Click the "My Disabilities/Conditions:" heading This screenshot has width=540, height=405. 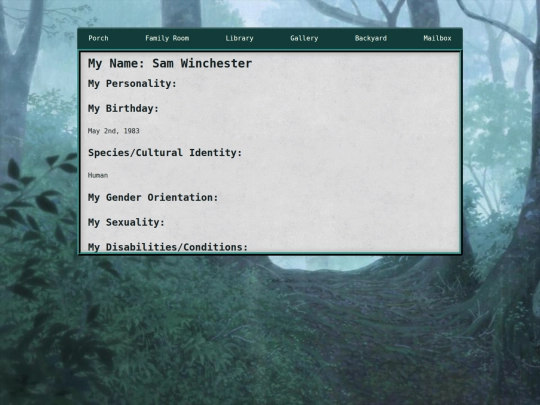pos(168,247)
